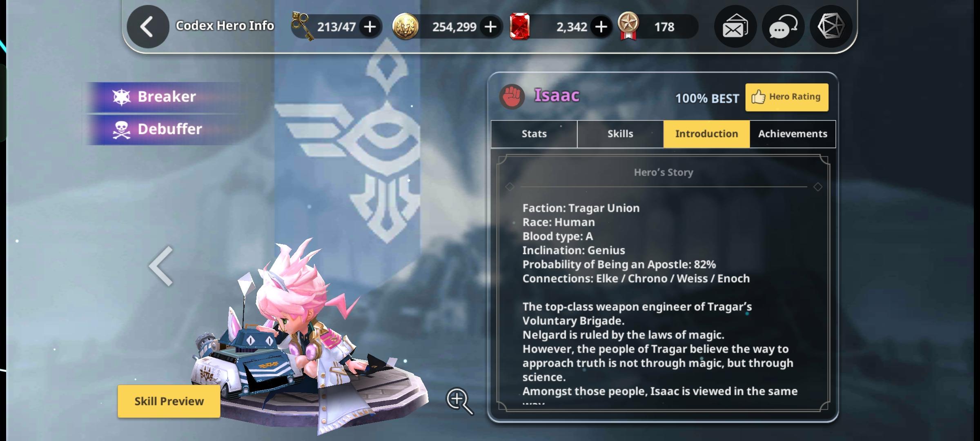The height and width of the screenshot is (441, 980).
Task: Add gold coins with plus button
Action: click(490, 27)
